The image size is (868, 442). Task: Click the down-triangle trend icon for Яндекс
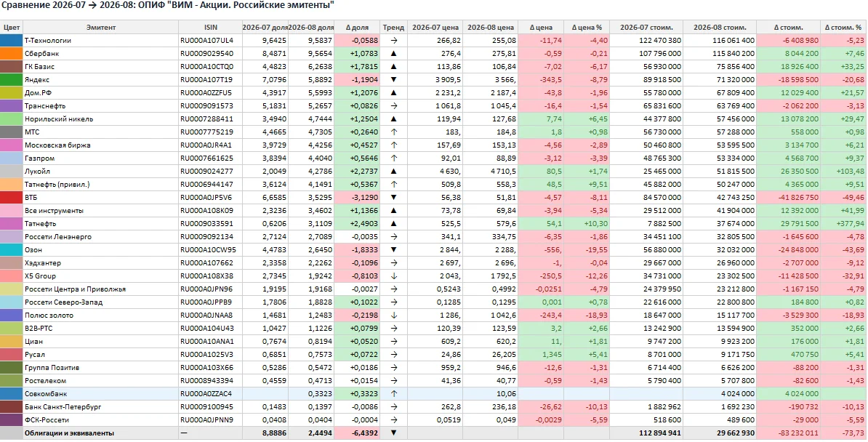393,80
